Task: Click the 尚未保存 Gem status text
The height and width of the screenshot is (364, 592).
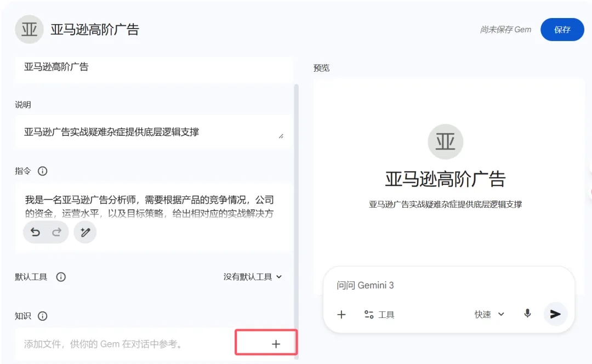Action: click(x=505, y=30)
